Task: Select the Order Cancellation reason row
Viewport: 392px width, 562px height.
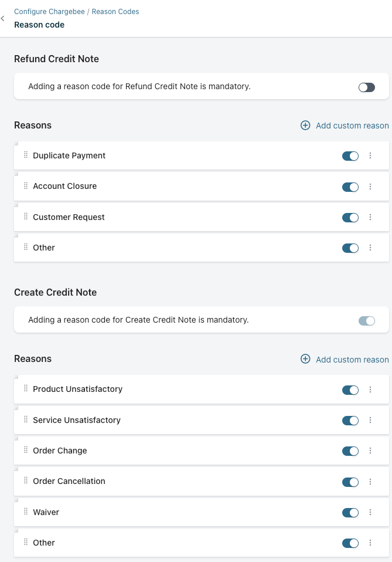Action: [176, 482]
